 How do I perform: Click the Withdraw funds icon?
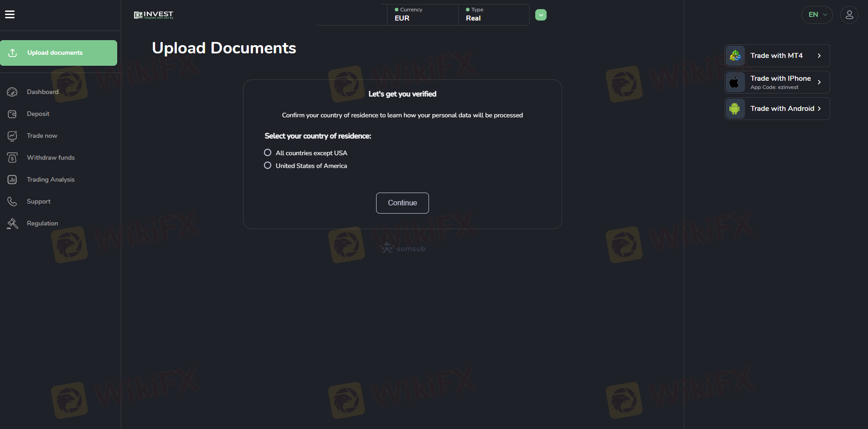(x=12, y=157)
